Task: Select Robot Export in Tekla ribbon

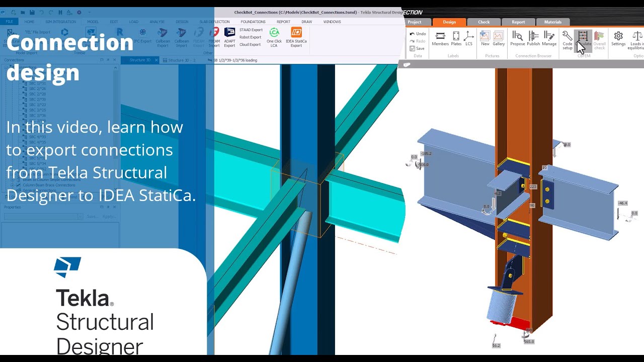Action: (250, 37)
